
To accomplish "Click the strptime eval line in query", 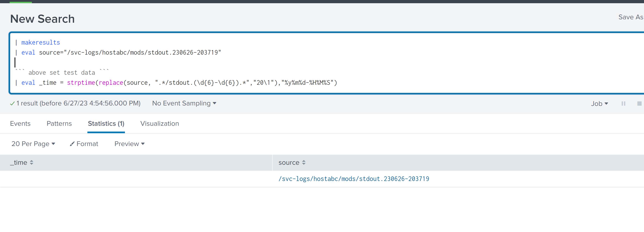I will [176, 82].
